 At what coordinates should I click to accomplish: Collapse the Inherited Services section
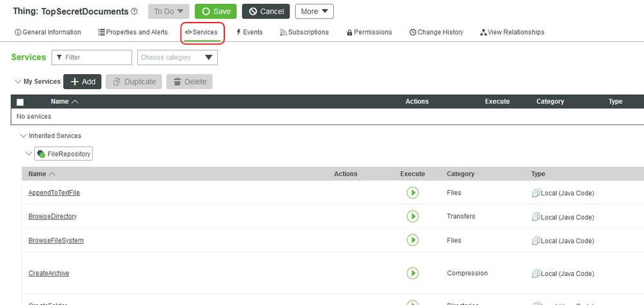coord(23,135)
